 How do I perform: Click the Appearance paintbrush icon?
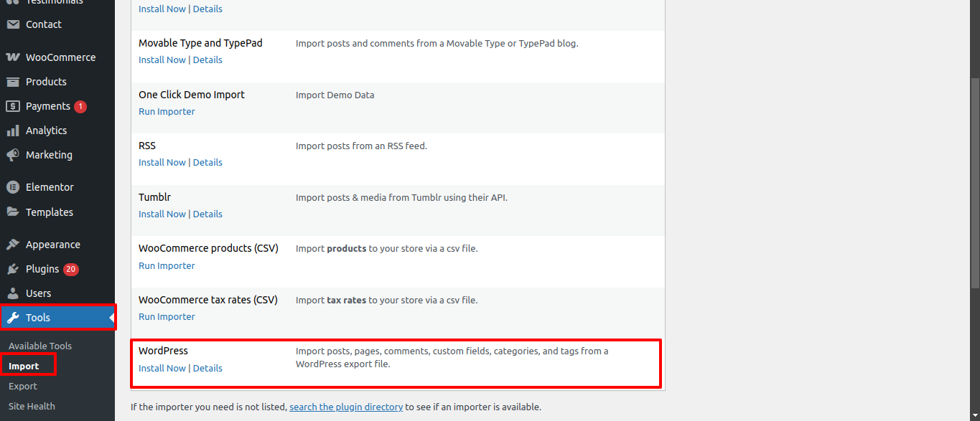12,245
